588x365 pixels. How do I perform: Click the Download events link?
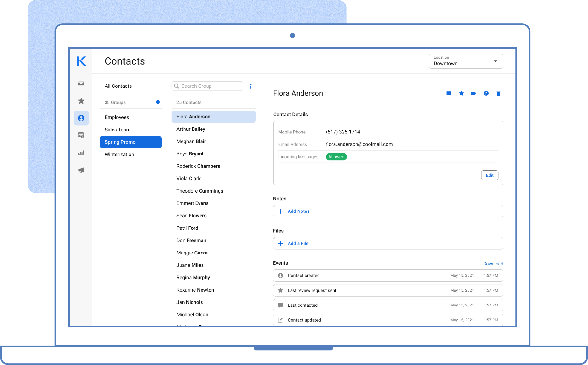pyautogui.click(x=493, y=264)
